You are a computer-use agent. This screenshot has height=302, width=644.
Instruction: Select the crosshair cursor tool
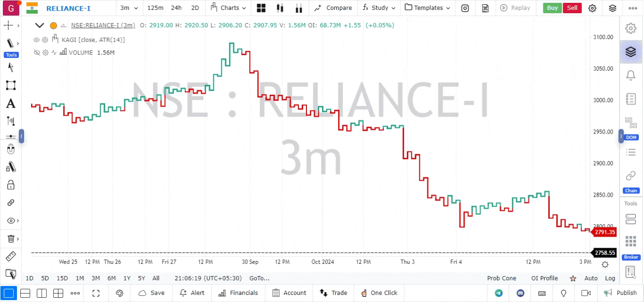(8, 25)
